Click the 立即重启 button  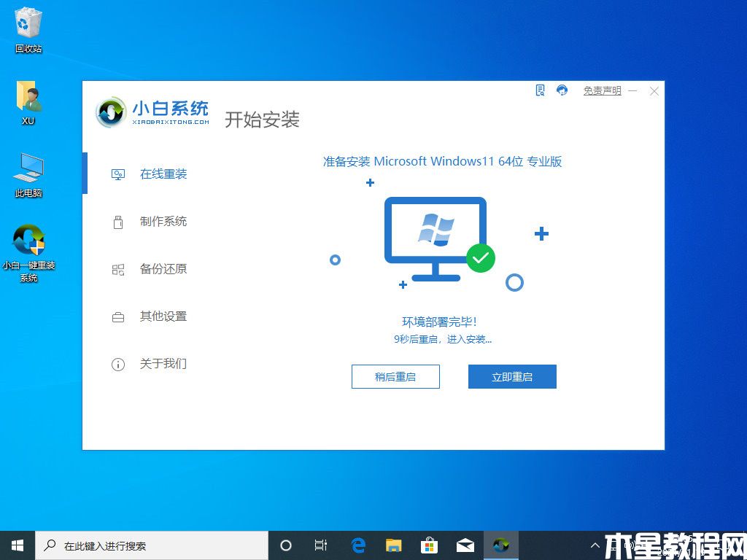pyautogui.click(x=512, y=377)
